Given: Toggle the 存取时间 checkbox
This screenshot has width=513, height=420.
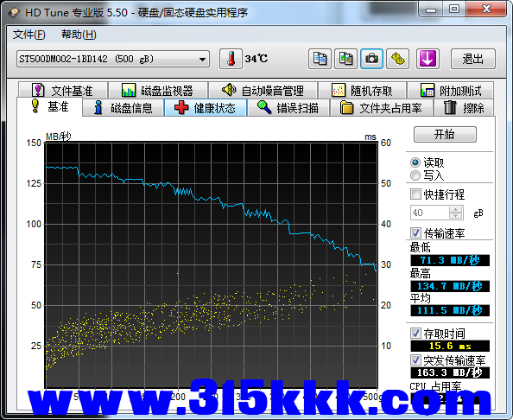Looking at the screenshot, I should pos(415,334).
